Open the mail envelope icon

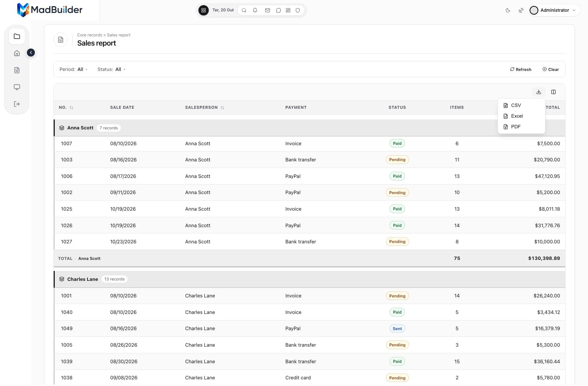click(x=268, y=10)
